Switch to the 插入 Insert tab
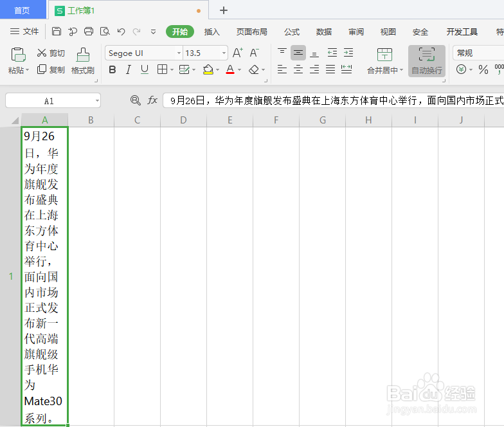This screenshot has height=427, width=504. (212, 32)
